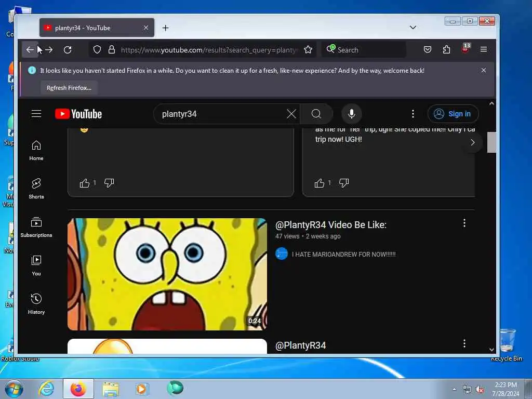Click the blue channel avatar

(281, 254)
